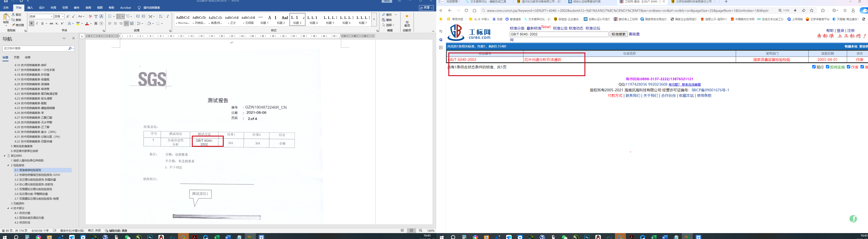This screenshot has width=868, height=239.
Task: Click the browser back arrow
Action: tap(450, 11)
